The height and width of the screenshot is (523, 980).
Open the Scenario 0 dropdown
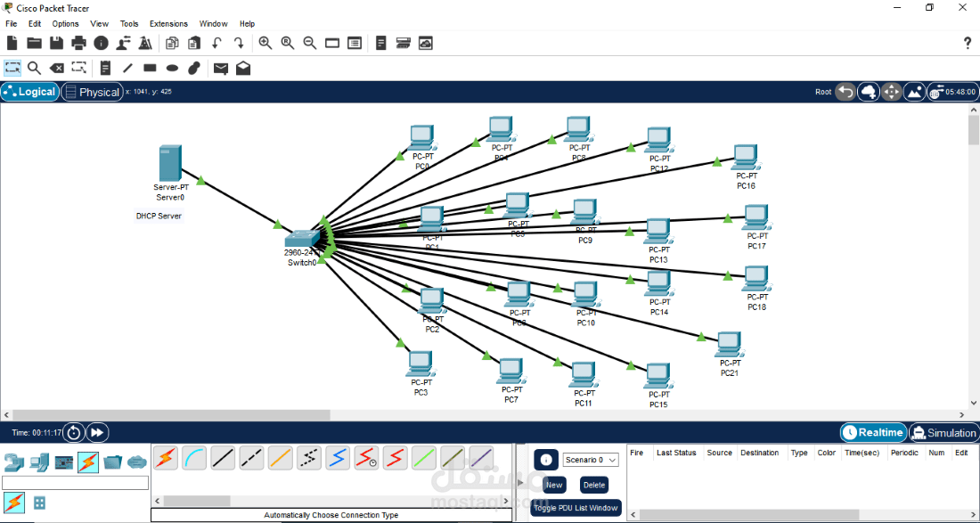tap(592, 459)
